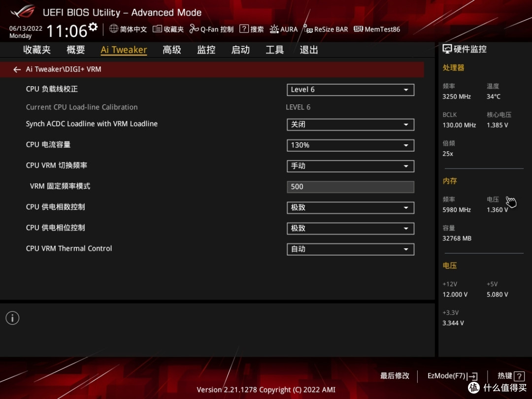
Task: Click the 3250 MHz processor frequency value
Action: click(457, 97)
